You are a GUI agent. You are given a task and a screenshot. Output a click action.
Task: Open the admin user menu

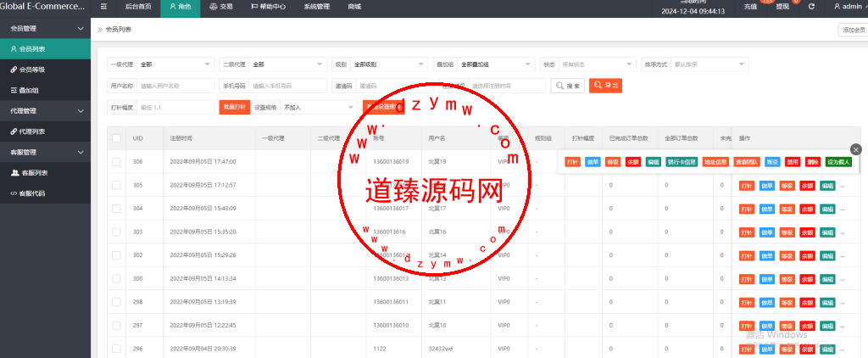849,7
